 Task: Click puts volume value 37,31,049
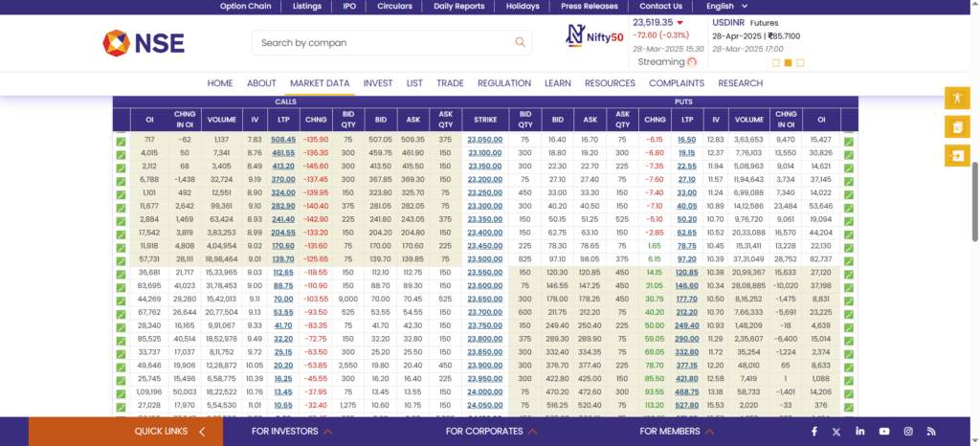pyautogui.click(x=749, y=258)
